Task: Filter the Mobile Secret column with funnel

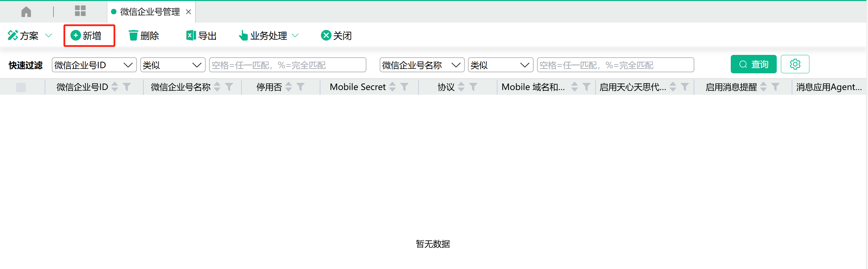Action: [x=404, y=87]
